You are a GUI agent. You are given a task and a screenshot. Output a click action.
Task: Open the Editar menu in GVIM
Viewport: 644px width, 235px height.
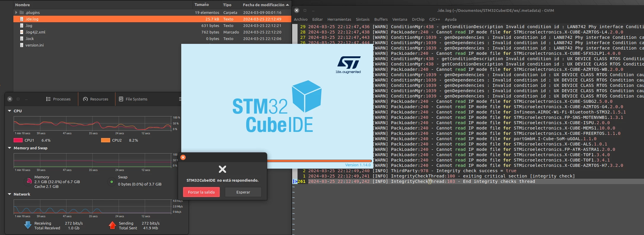coord(317,19)
